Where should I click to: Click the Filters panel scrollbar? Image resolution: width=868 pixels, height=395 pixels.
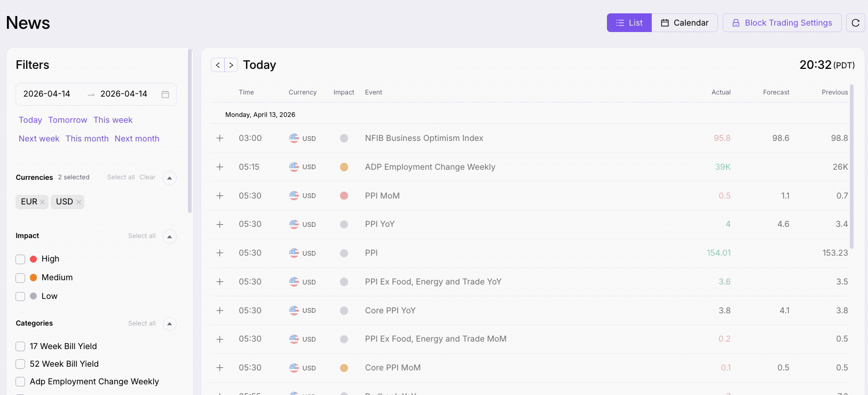[x=190, y=131]
